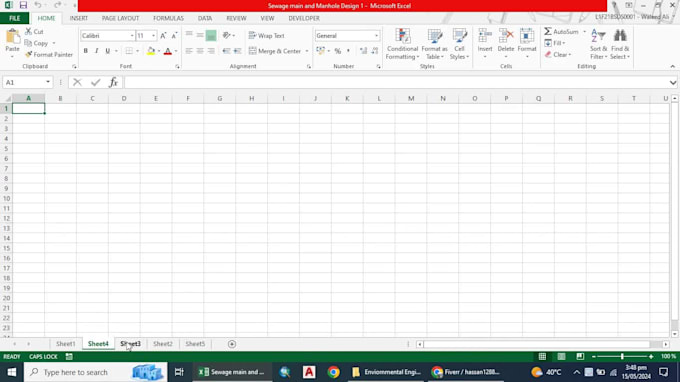Open the General number format dropdown
This screenshot has width=680, height=382.
376,36
